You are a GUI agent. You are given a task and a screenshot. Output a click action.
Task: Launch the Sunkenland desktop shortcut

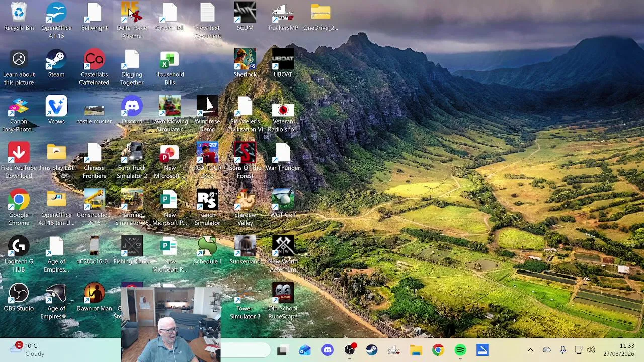[245, 250]
